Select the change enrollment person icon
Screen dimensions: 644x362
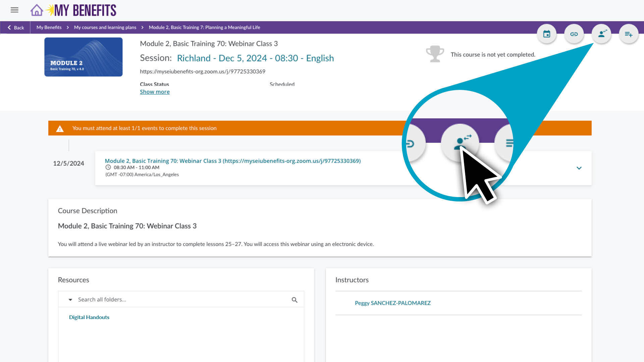pos(601,34)
